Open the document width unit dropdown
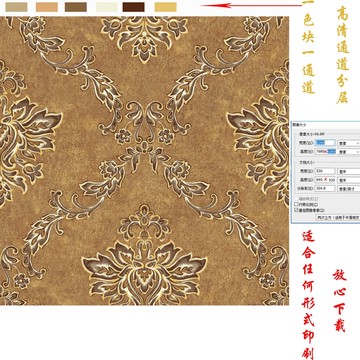 coord(349,171)
